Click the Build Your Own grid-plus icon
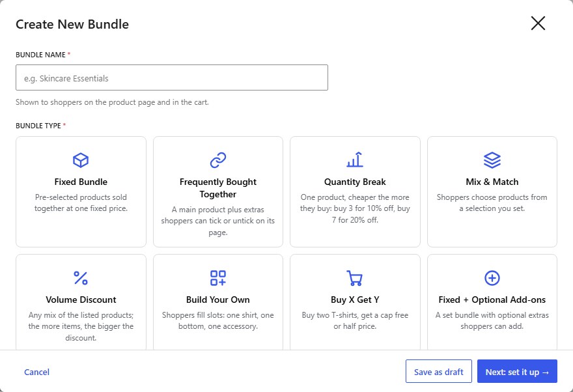This screenshot has width=573, height=392. (217, 278)
